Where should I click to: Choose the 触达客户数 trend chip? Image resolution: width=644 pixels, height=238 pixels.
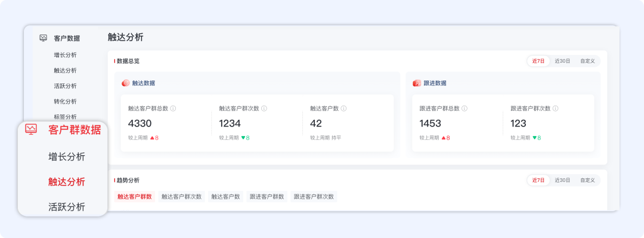(x=225, y=196)
